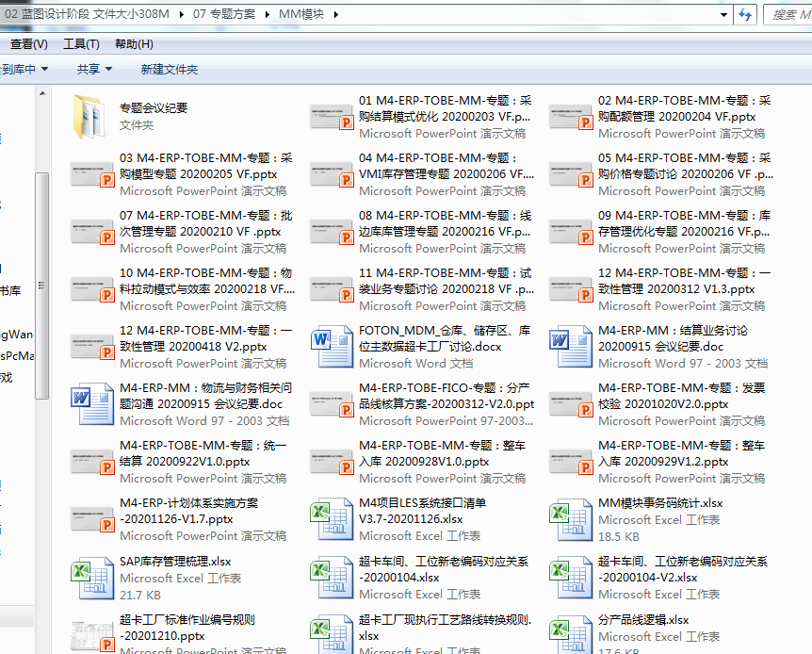Screen dimensions: 812x654
Task: Open the address bar history dropdown arrow
Action: coord(723,15)
